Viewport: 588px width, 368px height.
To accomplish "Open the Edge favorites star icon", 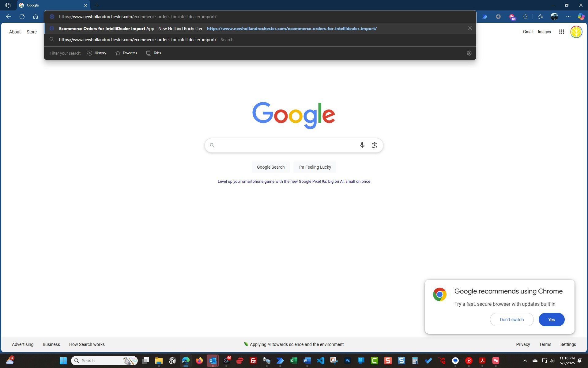I will pyautogui.click(x=540, y=17).
